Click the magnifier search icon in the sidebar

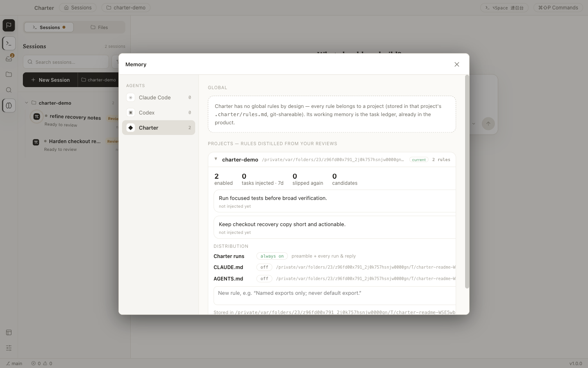coord(9,90)
